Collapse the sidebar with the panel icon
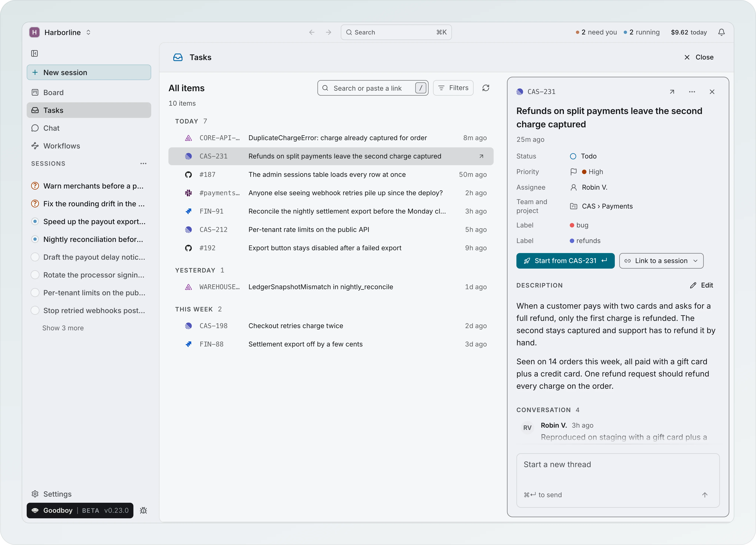756x545 pixels. (x=34, y=53)
